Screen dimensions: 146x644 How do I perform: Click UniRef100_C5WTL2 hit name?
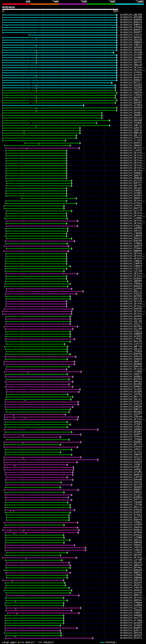[x=131, y=45]
